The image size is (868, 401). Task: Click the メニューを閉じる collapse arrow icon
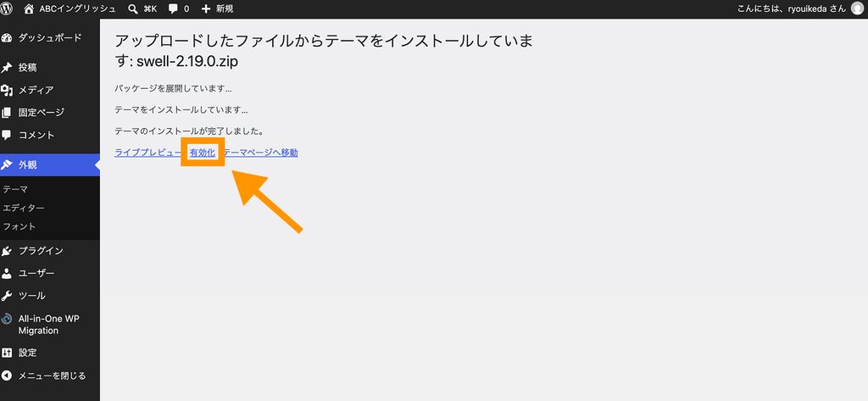point(7,376)
